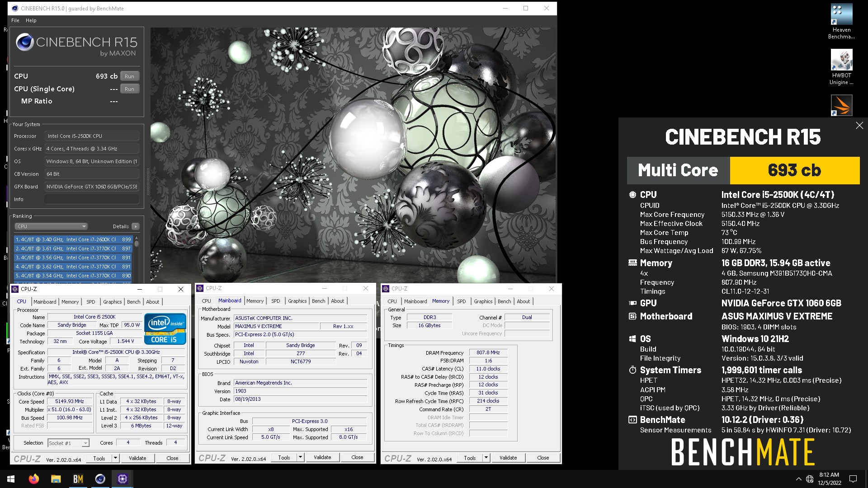The width and height of the screenshot is (868, 488).
Task: Click Close button in first CPU-Z window
Action: (x=172, y=458)
